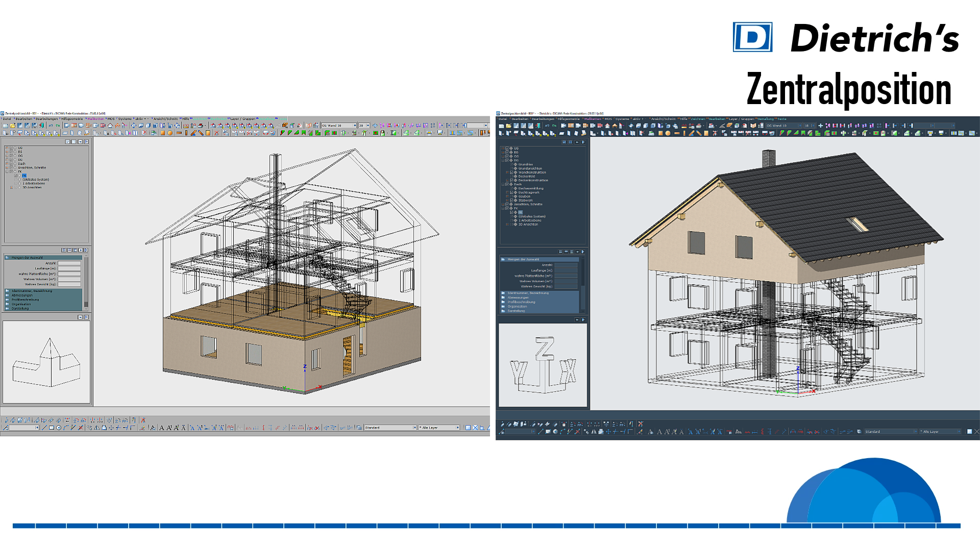Screen dimensions: 980x551
Task: Open 'Alle Layer' dropdown in the left bottom toolbar
Action: coord(439,428)
